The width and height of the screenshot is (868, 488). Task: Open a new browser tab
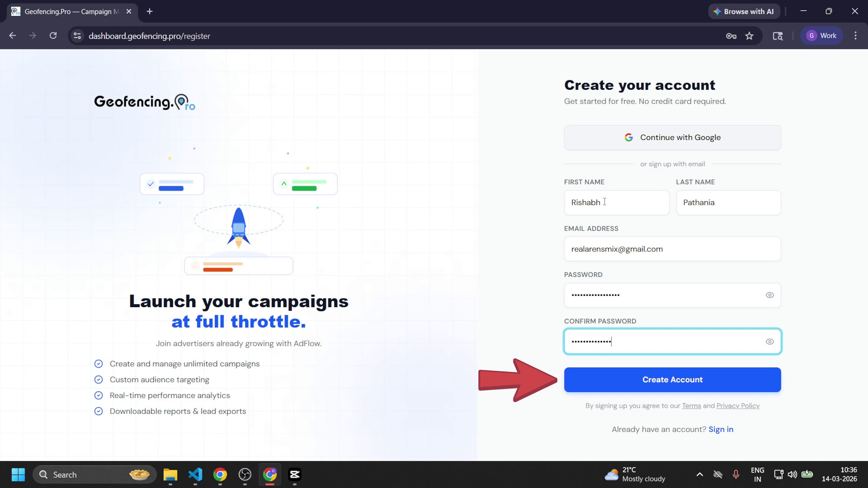pyautogui.click(x=150, y=11)
